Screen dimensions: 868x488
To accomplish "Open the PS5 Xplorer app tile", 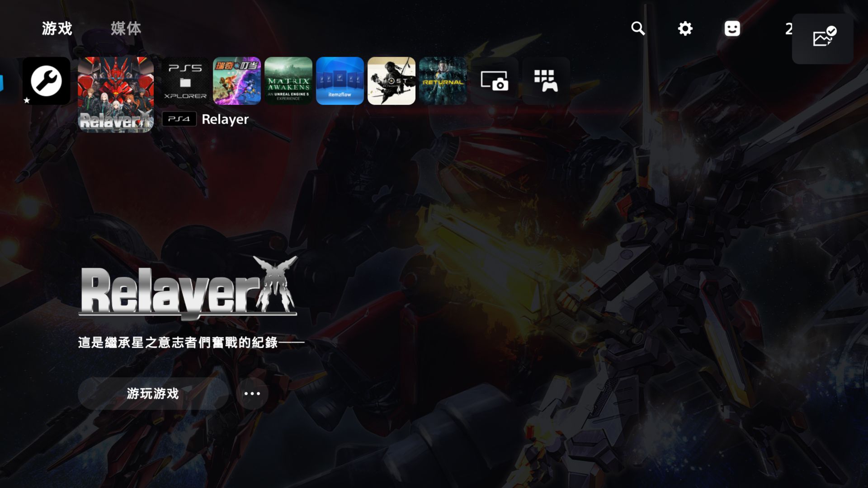I will (x=185, y=81).
